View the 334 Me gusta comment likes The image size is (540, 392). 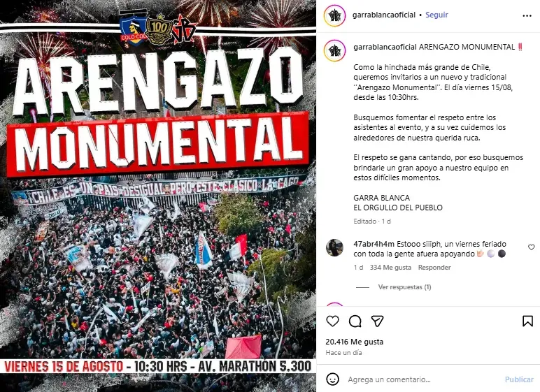[x=390, y=268]
